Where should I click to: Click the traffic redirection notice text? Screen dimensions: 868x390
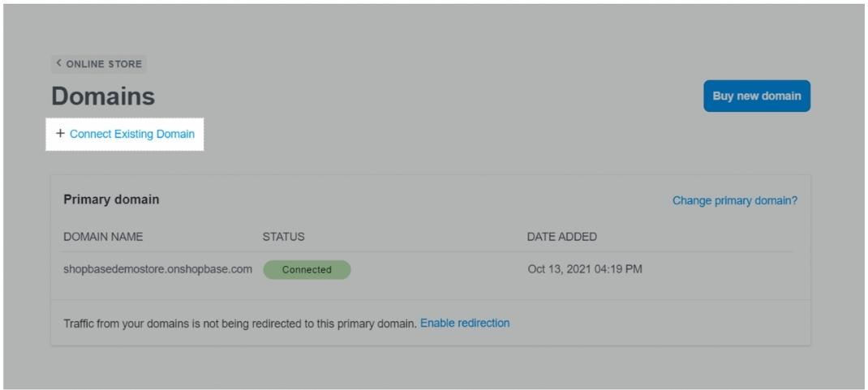[x=239, y=324]
